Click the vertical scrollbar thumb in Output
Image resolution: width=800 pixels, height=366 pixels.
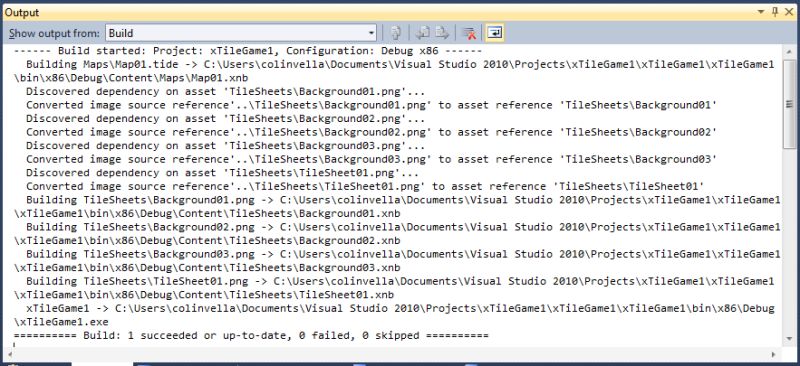tap(789, 105)
